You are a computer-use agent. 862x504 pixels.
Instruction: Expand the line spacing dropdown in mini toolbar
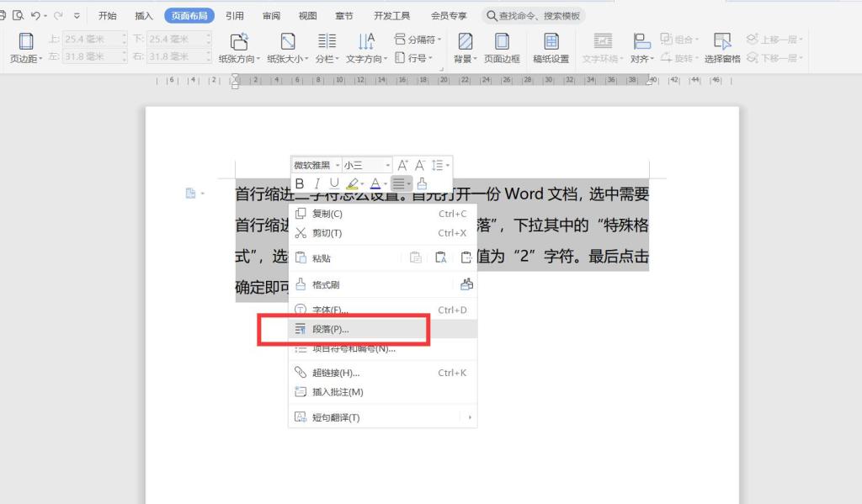coord(440,166)
